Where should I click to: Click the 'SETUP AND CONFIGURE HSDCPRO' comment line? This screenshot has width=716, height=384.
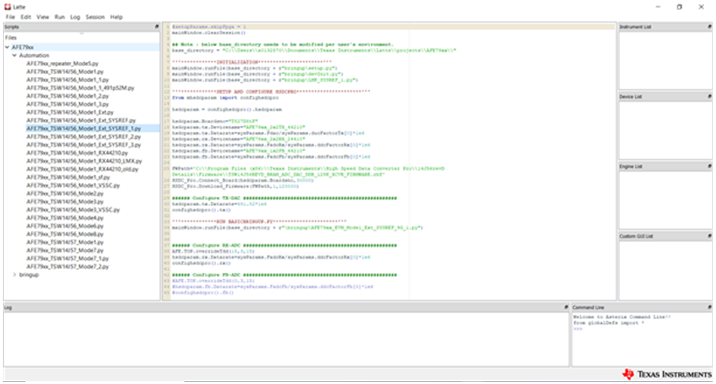tap(271, 91)
